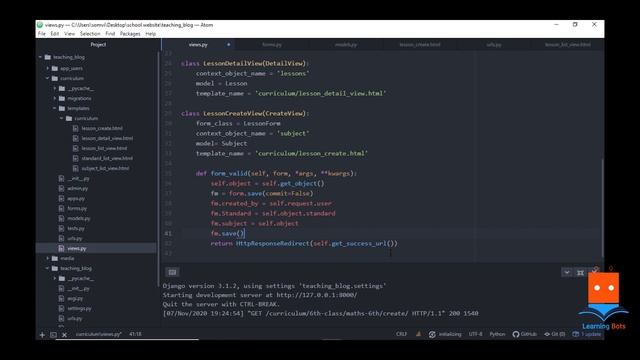The width and height of the screenshot is (640, 360).
Task: Click the terminal status icon in status bar
Action: click(53, 335)
